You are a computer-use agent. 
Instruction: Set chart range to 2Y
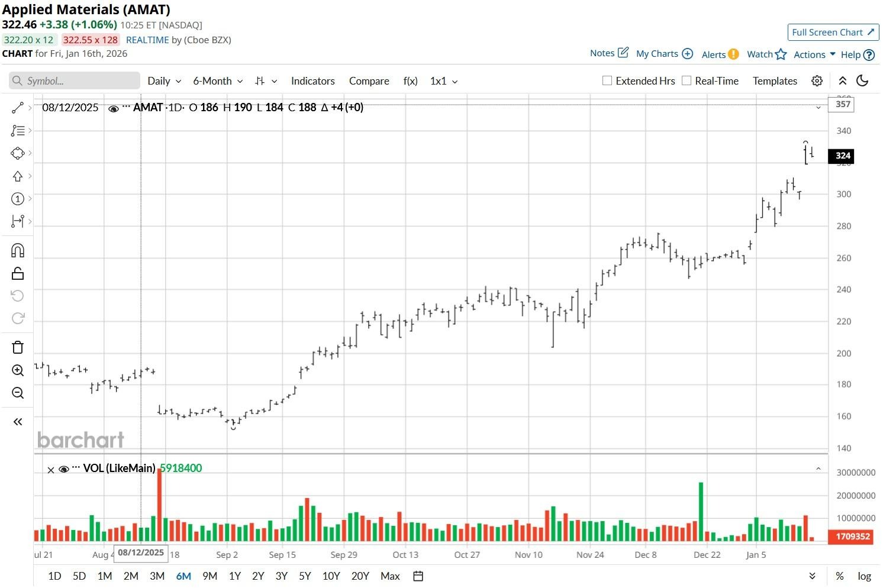(x=258, y=576)
